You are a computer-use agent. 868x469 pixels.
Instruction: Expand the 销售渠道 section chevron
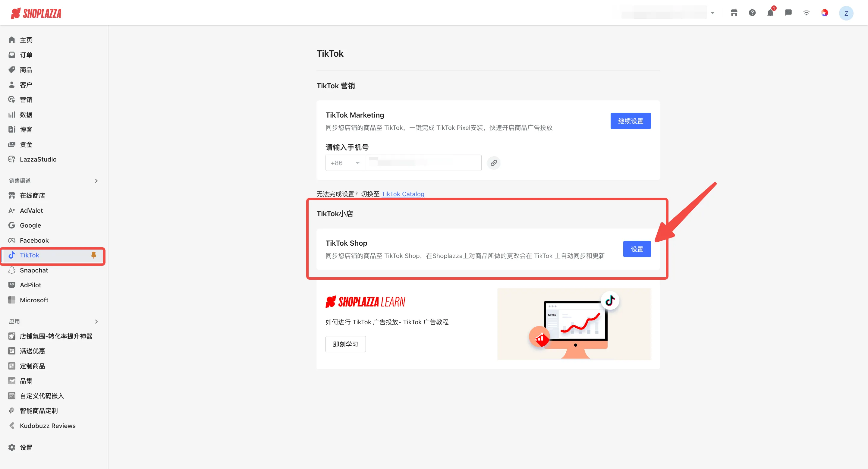tap(96, 181)
